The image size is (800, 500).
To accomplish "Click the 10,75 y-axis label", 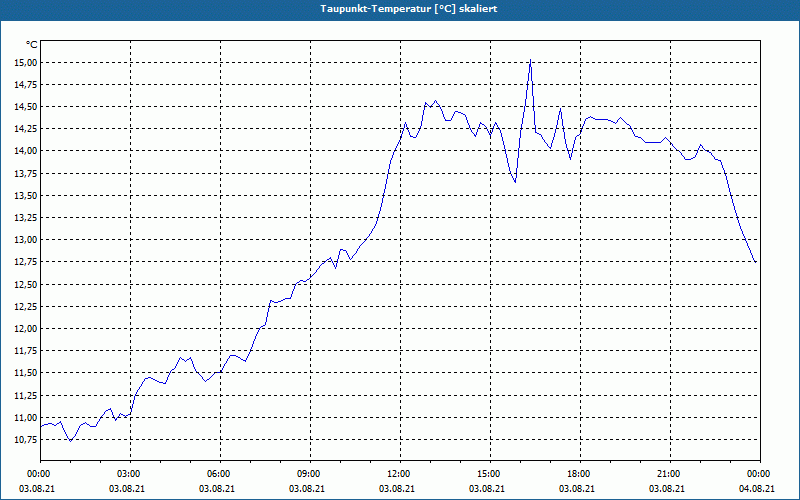I will pyautogui.click(x=26, y=440).
